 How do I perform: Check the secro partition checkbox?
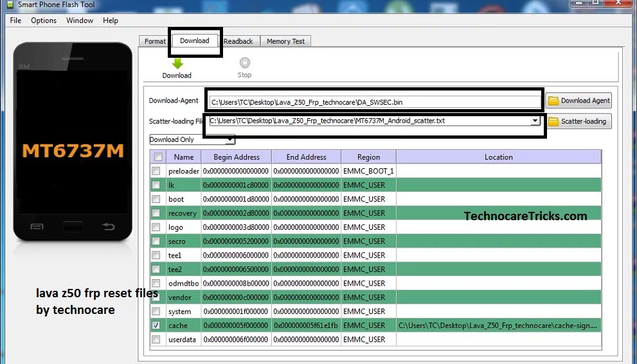pos(156,241)
